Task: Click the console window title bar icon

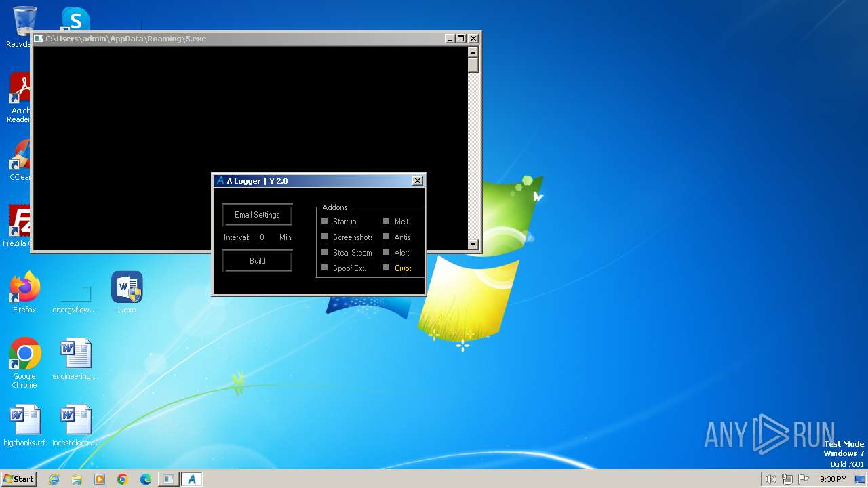Action: (x=39, y=39)
